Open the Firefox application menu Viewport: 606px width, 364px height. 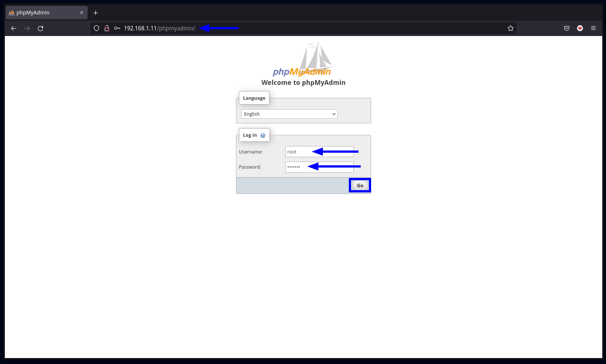(593, 28)
